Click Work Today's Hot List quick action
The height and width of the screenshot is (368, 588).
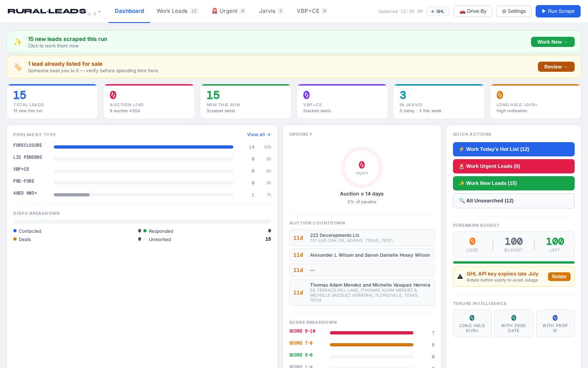[514, 149]
